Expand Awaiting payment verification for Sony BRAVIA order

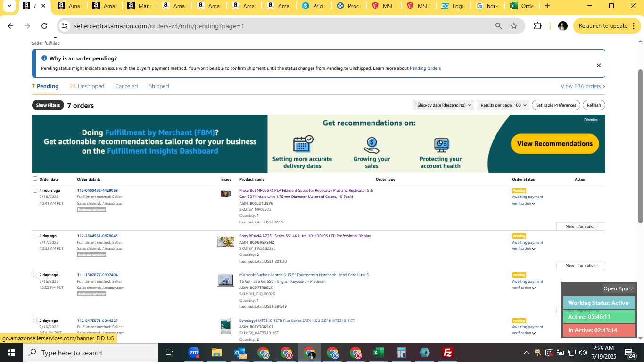click(x=534, y=249)
